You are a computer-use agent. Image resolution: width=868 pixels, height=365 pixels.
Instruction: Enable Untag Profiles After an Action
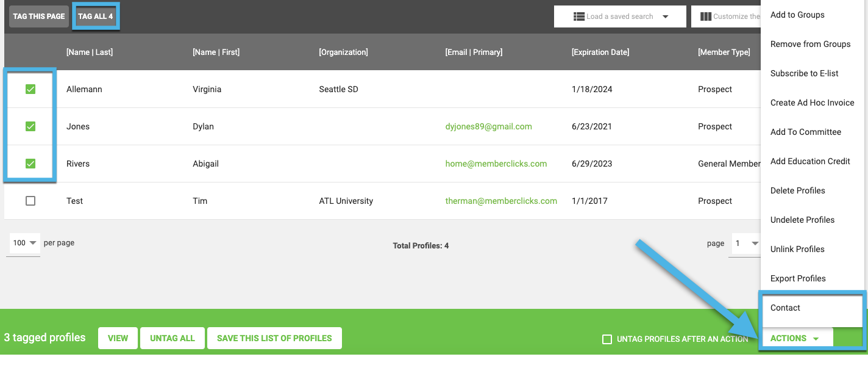607,339
